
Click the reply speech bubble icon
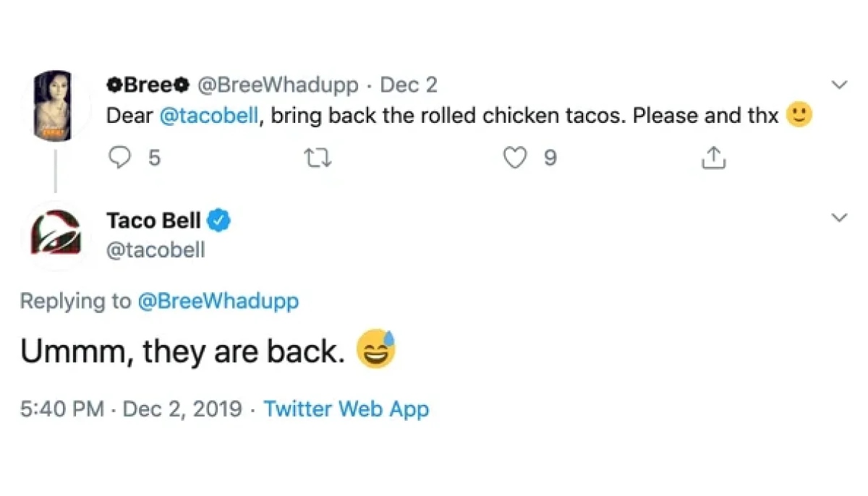coord(120,157)
